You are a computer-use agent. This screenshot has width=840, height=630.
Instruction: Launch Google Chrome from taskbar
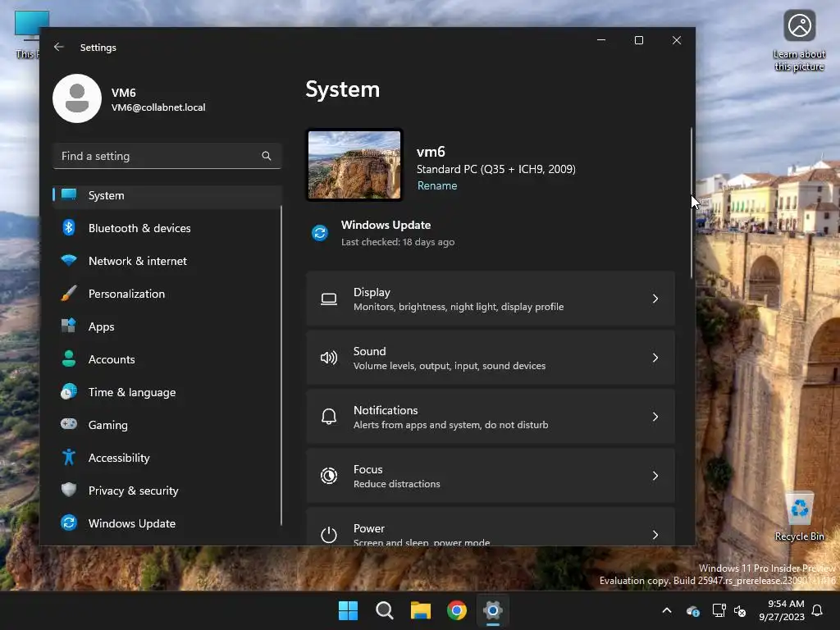coord(457,610)
